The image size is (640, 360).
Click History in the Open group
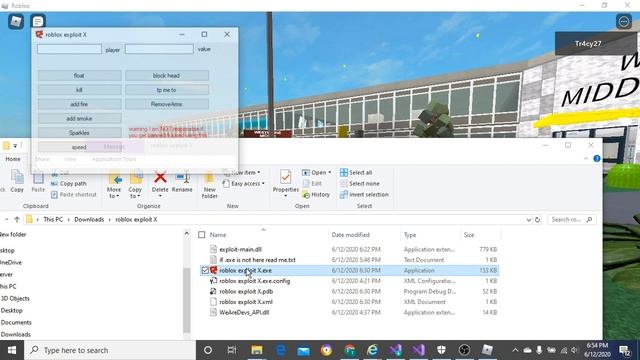click(316, 195)
